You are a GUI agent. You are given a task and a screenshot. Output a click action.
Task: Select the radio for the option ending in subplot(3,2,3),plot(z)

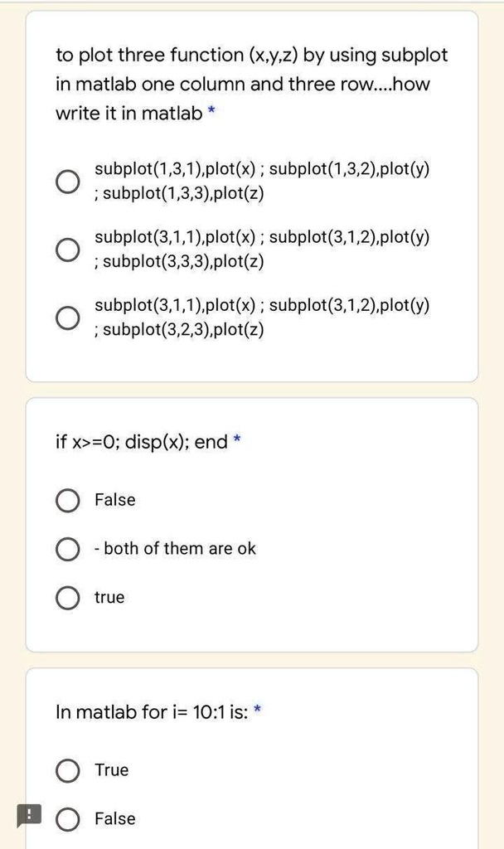point(68,318)
